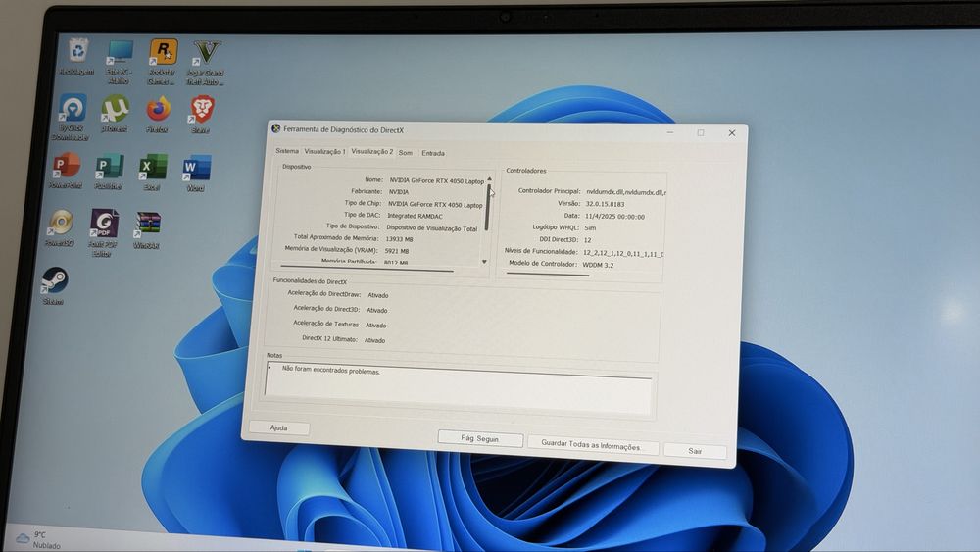This screenshot has height=552, width=980.
Task: Launch the Steam desktop shortcut
Action: pos(54,285)
